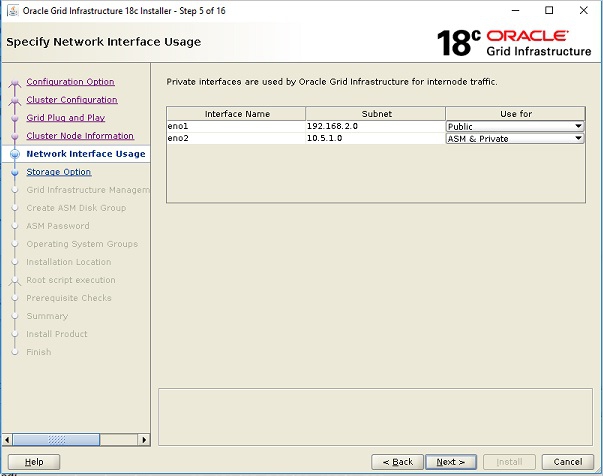Jump to Cluster Node Information step
603x476 pixels.
pos(80,136)
